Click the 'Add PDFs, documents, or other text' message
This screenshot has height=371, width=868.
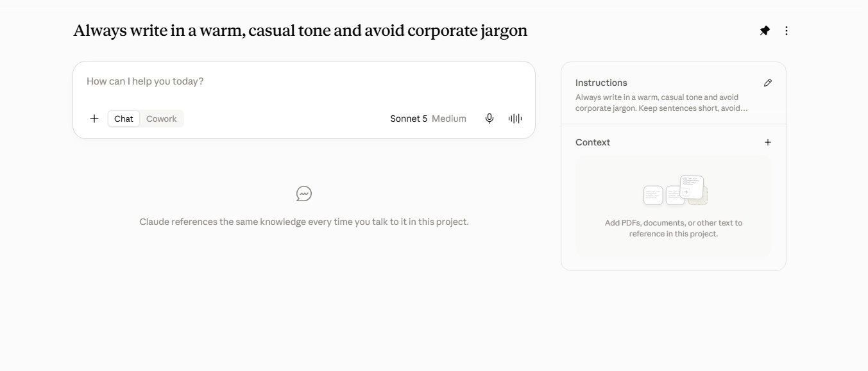(674, 228)
